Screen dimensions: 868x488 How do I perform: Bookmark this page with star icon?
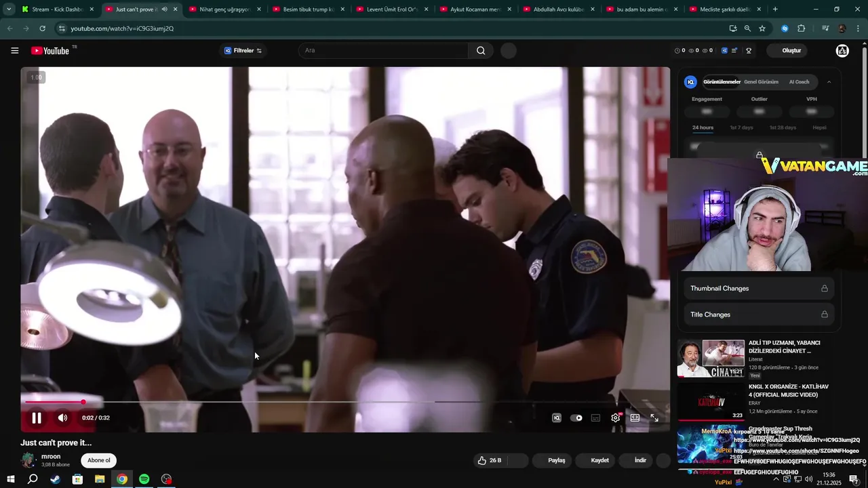point(762,28)
